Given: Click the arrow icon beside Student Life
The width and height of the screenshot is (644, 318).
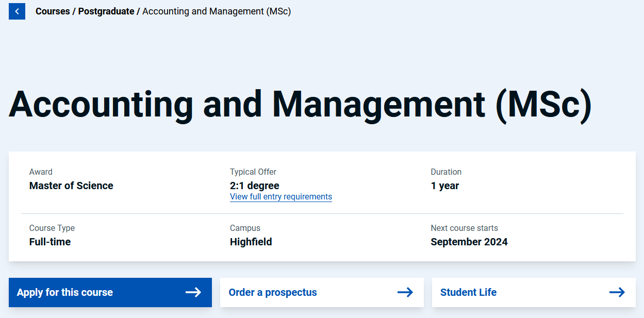Looking at the screenshot, I should coord(617,293).
